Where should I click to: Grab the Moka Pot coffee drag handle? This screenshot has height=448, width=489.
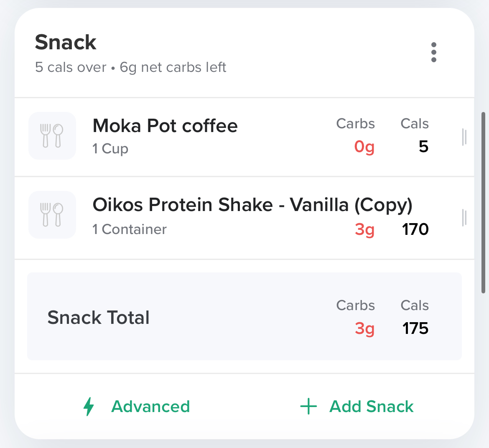(464, 137)
